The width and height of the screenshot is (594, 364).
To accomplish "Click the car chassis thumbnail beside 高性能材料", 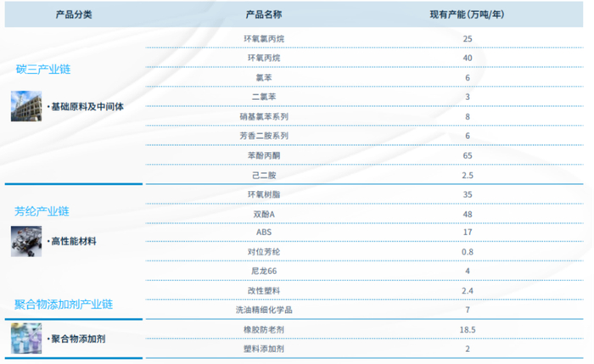I will pyautogui.click(x=26, y=241).
